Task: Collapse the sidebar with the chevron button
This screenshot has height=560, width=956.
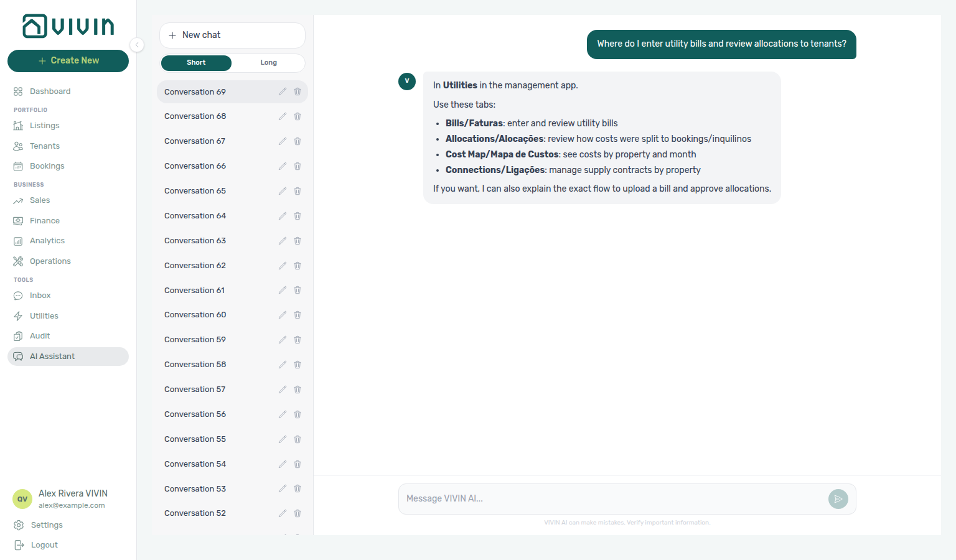Action: 137,45
